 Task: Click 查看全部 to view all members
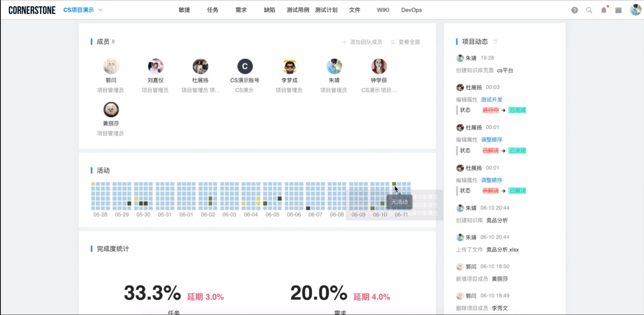pyautogui.click(x=406, y=42)
